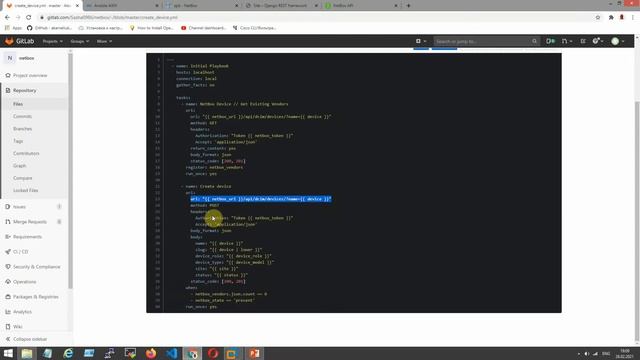
Task: Select Files in repository submenu
Action: coord(18,104)
